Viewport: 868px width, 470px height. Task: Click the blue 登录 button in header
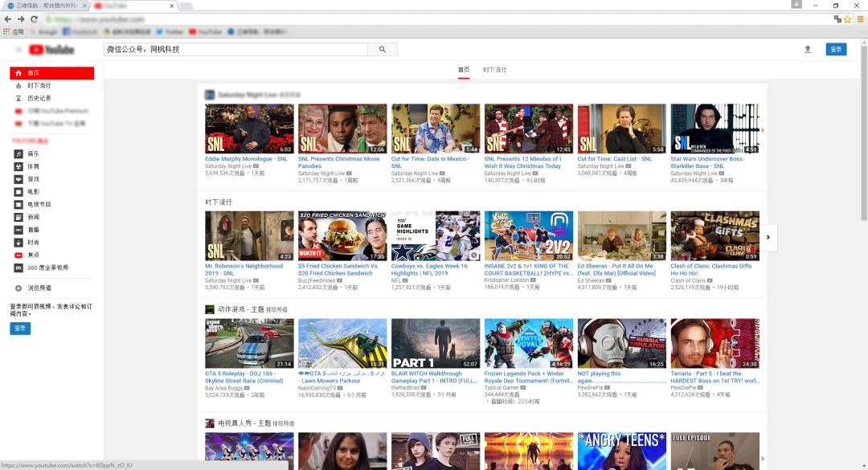coord(836,49)
